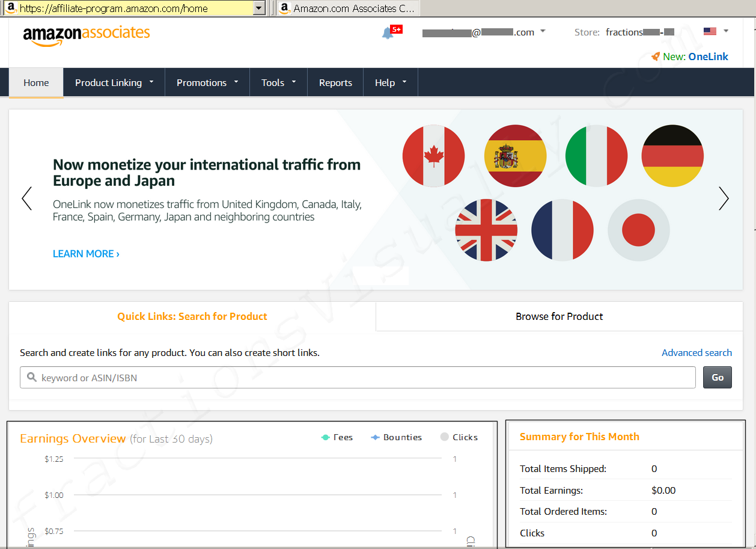Click the Japan flag in banner
756x549 pixels.
(x=639, y=230)
